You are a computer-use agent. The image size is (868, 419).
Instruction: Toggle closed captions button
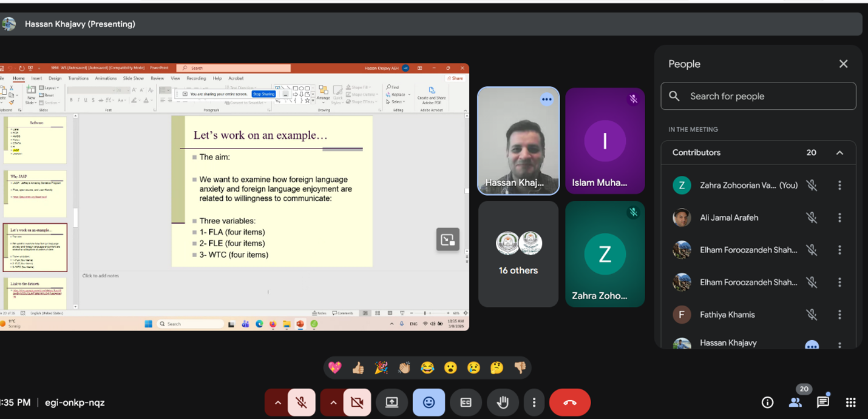click(x=466, y=403)
